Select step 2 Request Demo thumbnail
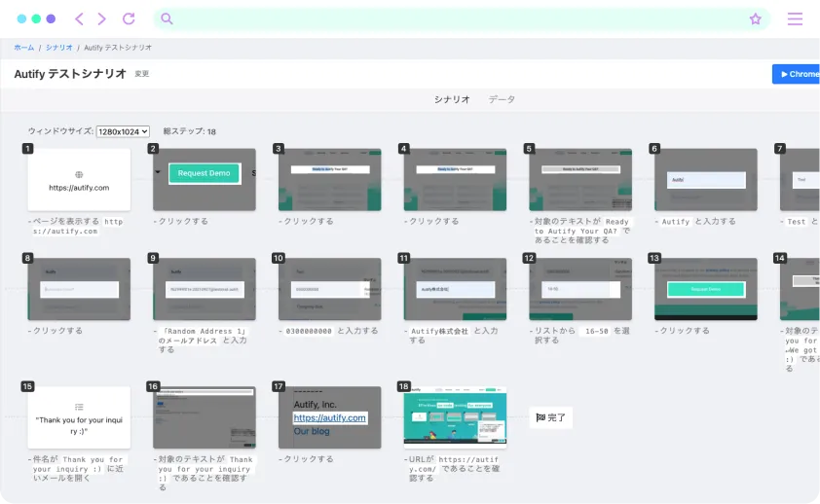Image resolution: width=820 pixels, height=504 pixels. point(205,180)
